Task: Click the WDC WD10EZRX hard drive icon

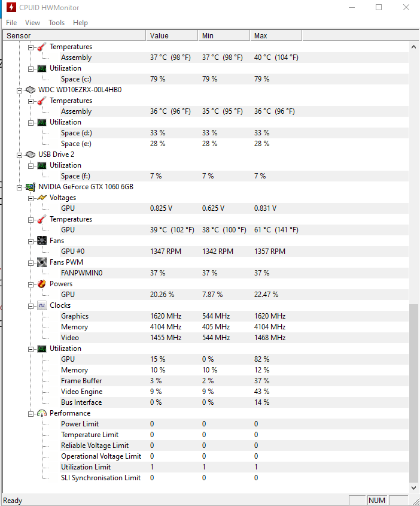Action: click(31, 90)
